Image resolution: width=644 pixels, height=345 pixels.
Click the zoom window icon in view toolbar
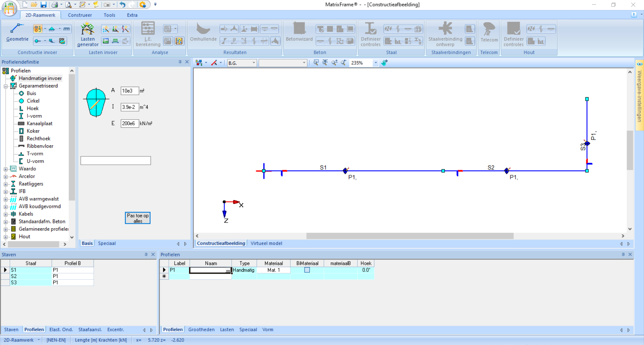(x=316, y=63)
